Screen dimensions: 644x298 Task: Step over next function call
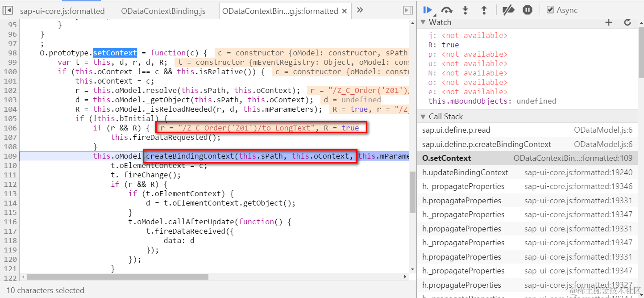pyautogui.click(x=447, y=10)
